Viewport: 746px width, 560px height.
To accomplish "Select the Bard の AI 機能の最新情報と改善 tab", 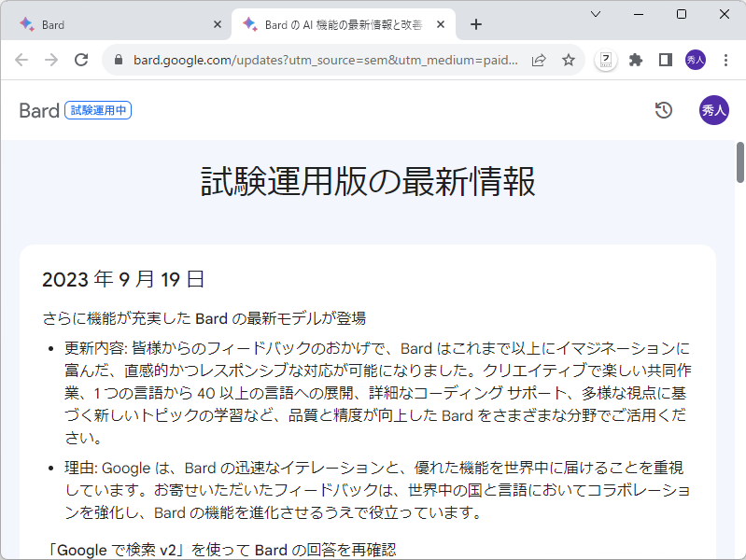I will (343, 25).
